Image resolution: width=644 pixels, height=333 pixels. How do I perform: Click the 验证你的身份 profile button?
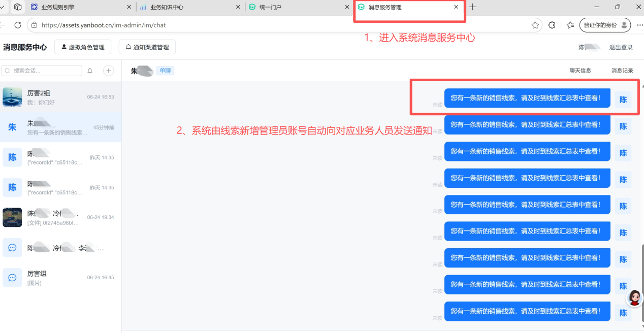605,25
